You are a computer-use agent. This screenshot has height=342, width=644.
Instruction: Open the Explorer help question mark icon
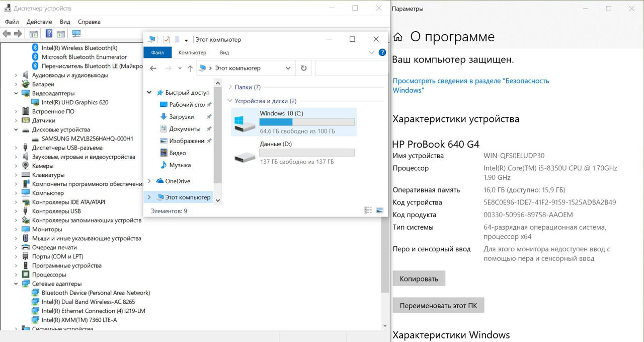(382, 52)
